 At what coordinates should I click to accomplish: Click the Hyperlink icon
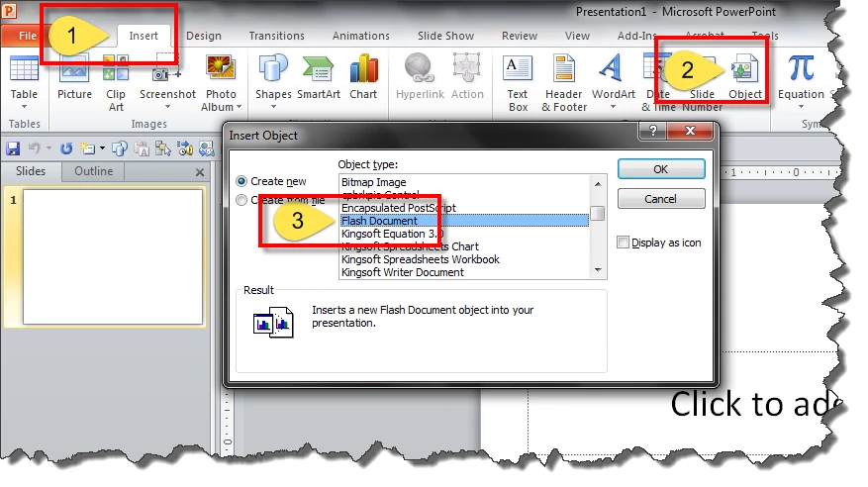pyautogui.click(x=419, y=68)
